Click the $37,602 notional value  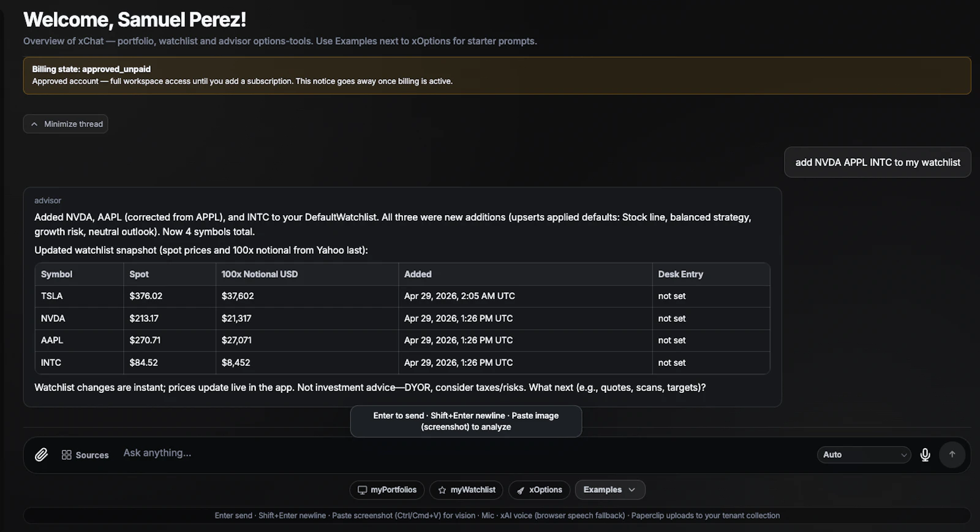(238, 296)
